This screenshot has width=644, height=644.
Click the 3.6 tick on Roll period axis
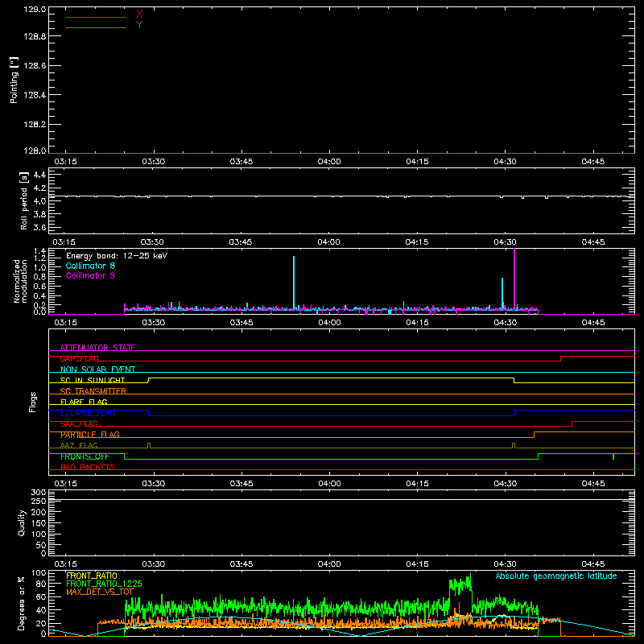pos(39,227)
